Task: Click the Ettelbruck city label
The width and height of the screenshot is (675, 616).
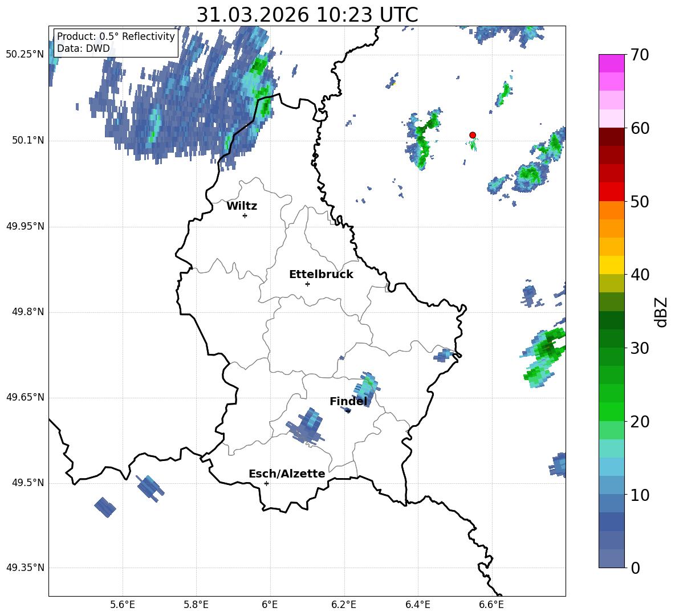Action: point(321,275)
